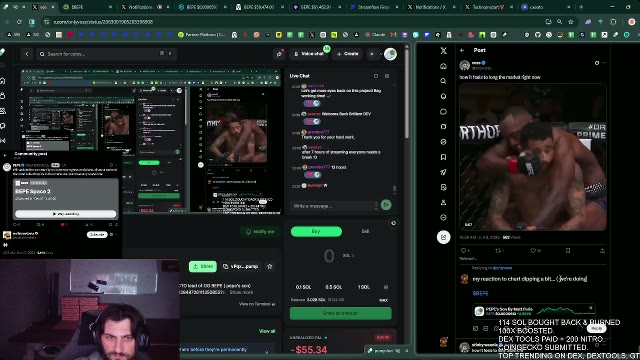Click the Max amount link
This screenshot has width=640, height=360.
383,300
